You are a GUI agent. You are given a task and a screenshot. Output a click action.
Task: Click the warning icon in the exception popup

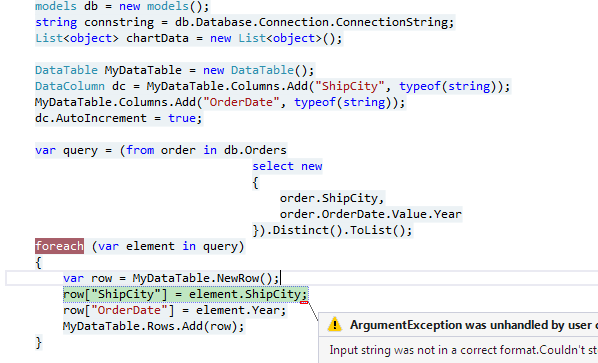pyautogui.click(x=334, y=324)
